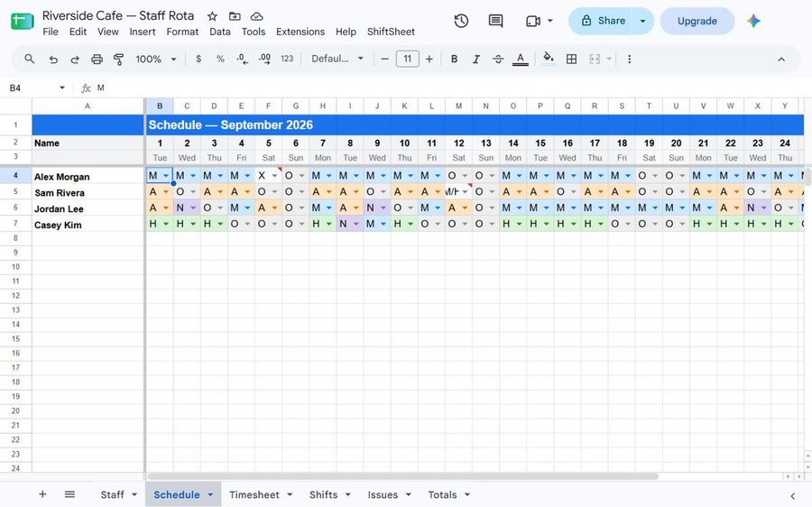Select the Jordan Lee name cell
The image size is (812, 507).
click(88, 208)
